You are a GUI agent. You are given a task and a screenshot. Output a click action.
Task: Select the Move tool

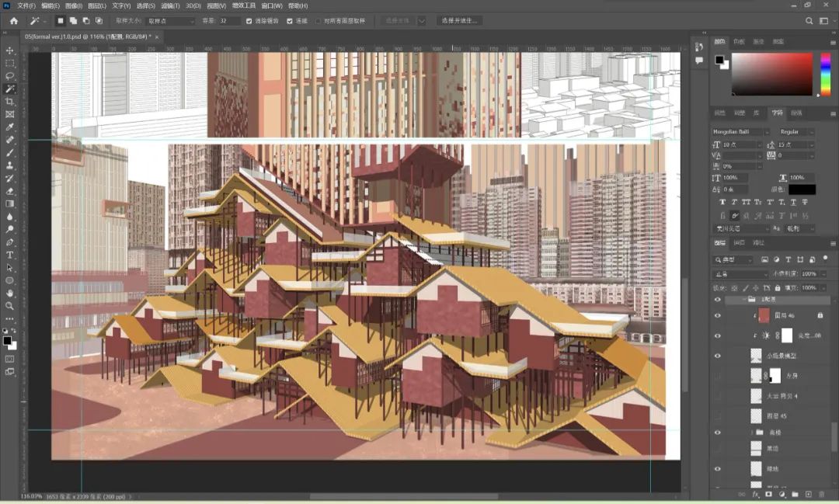tap(9, 50)
